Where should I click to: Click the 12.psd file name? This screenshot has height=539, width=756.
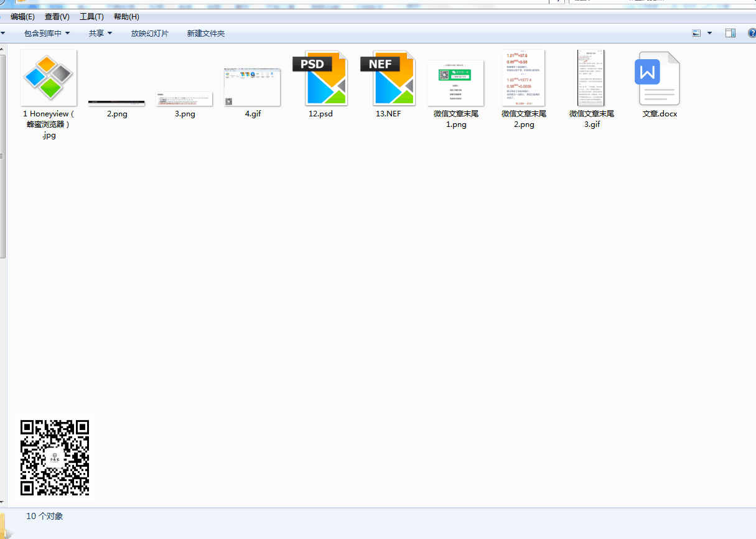pyautogui.click(x=320, y=114)
